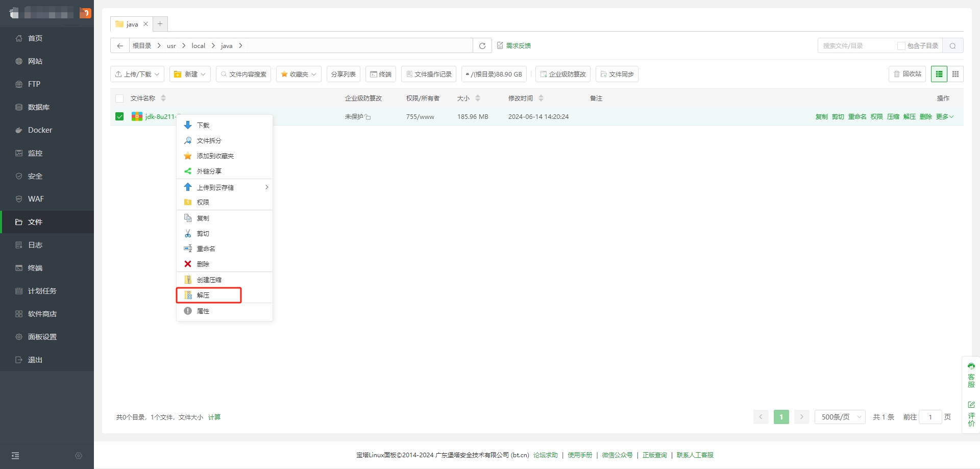Image resolution: width=980 pixels, height=469 pixels.
Task: Click the refresh icon beside the path bar
Action: [x=482, y=46]
